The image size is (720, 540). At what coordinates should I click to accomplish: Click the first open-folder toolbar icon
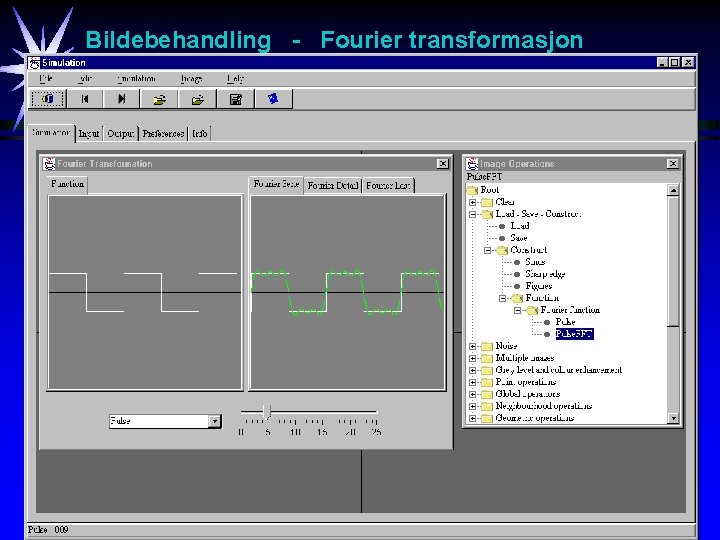[x=159, y=99]
